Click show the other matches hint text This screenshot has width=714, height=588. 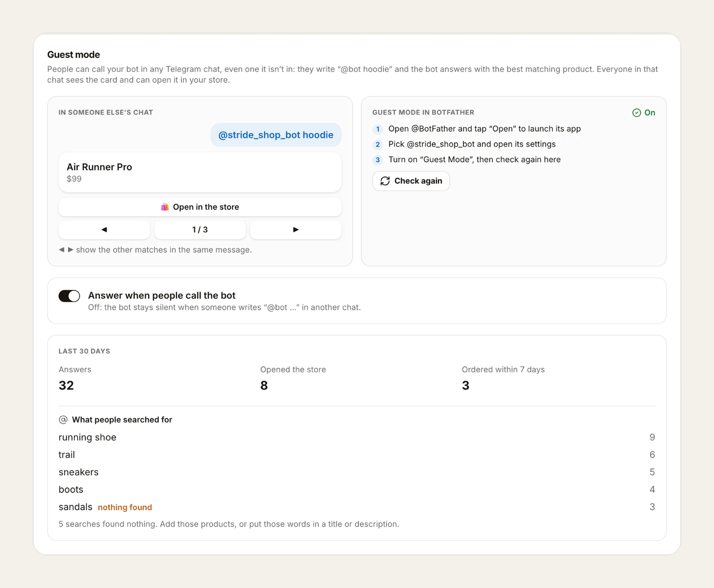click(155, 250)
